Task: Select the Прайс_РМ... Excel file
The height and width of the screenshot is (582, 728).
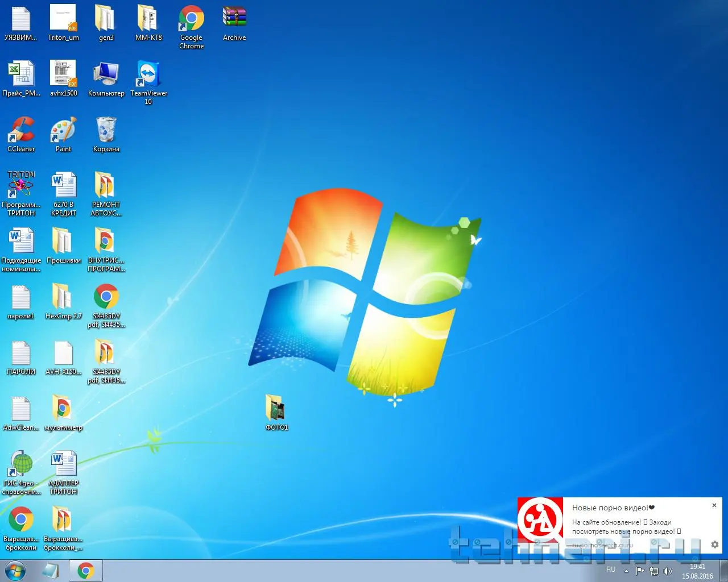Action: coord(21,79)
